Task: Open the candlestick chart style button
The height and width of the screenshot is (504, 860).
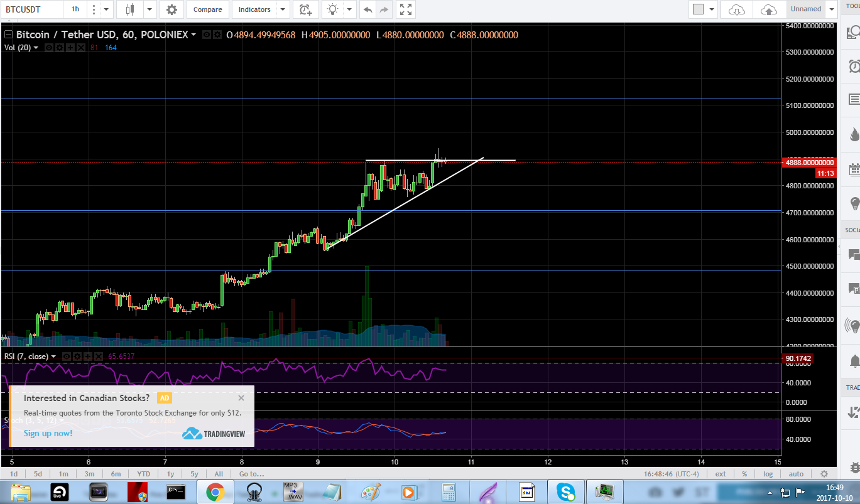Action: point(130,9)
